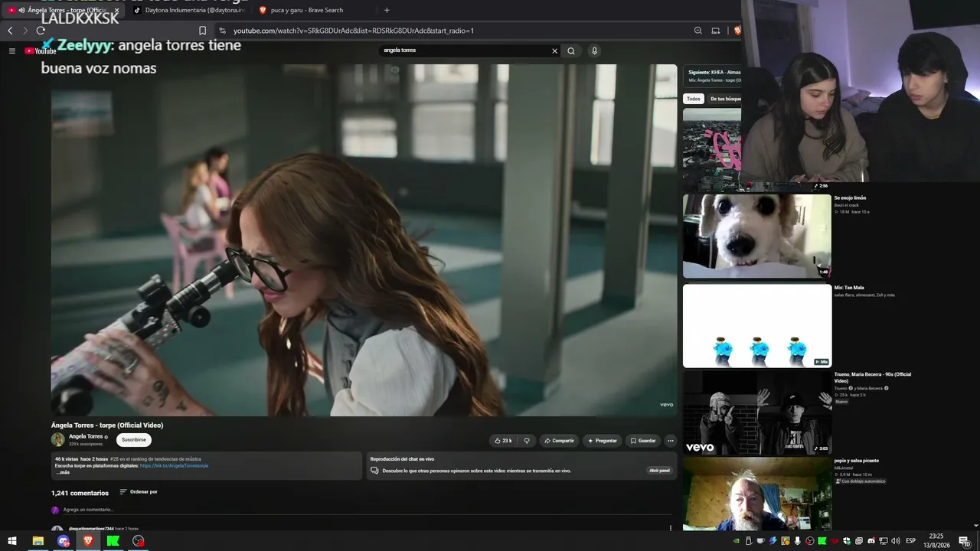Screen dimensions: 980x551
Task: Open the OBS Studio taskbar icon
Action: [138, 541]
